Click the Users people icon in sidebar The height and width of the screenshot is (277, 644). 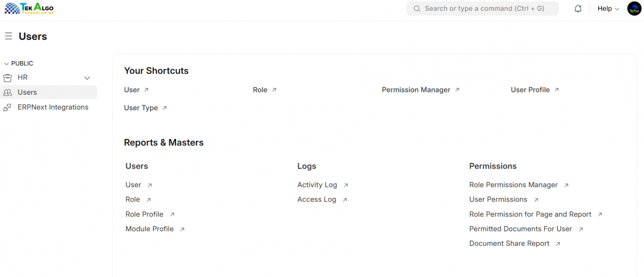7,93
